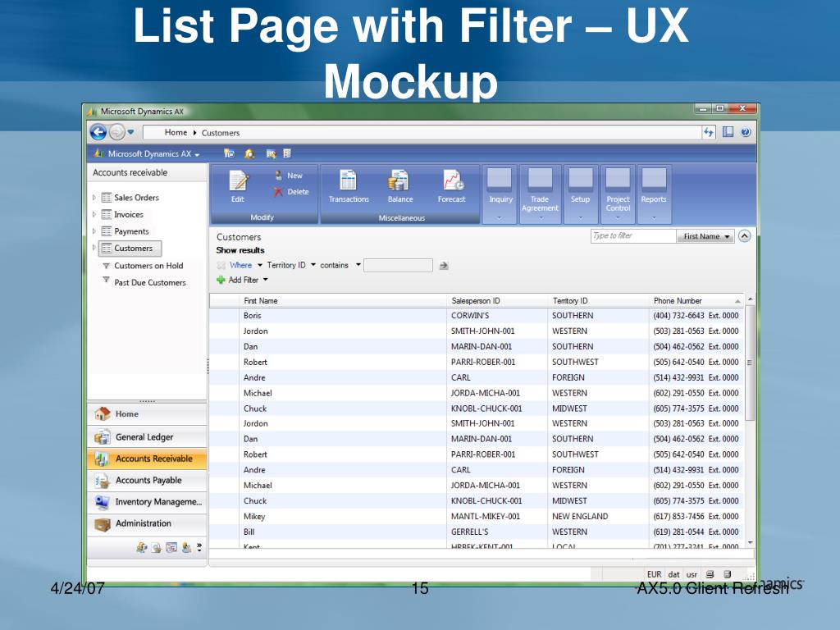Open the Accounts Payable module
The height and width of the screenshot is (630, 840).
pyautogui.click(x=147, y=481)
